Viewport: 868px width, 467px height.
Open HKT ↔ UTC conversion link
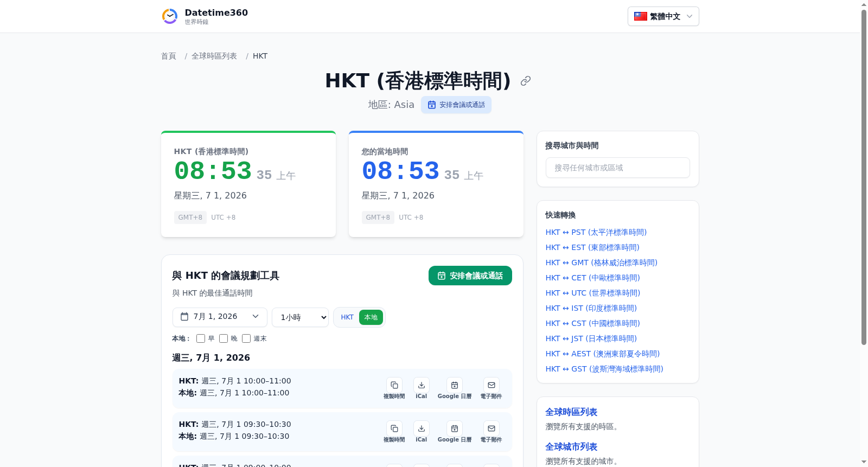[593, 293]
